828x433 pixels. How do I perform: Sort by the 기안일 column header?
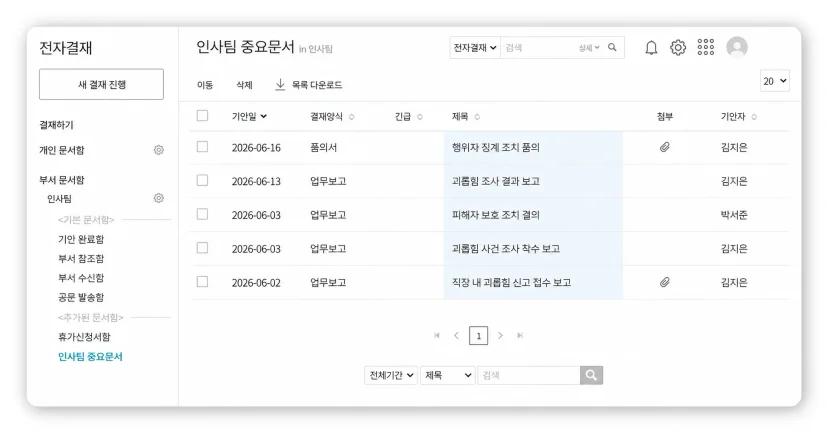pyautogui.click(x=249, y=117)
